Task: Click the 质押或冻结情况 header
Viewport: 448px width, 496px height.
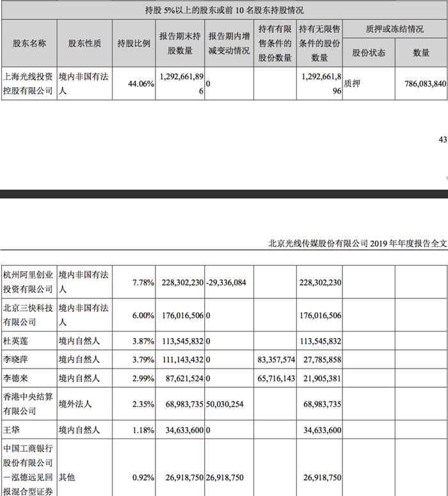Action: pyautogui.click(x=394, y=29)
